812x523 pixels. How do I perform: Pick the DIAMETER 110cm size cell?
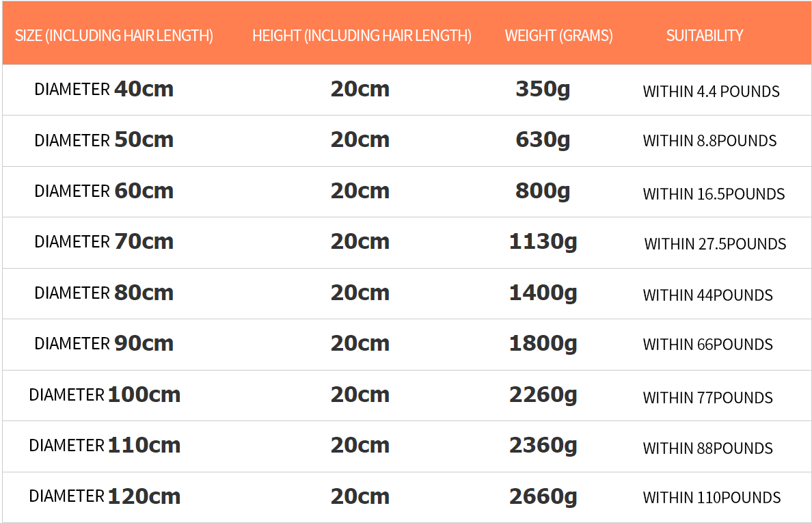coord(105,445)
